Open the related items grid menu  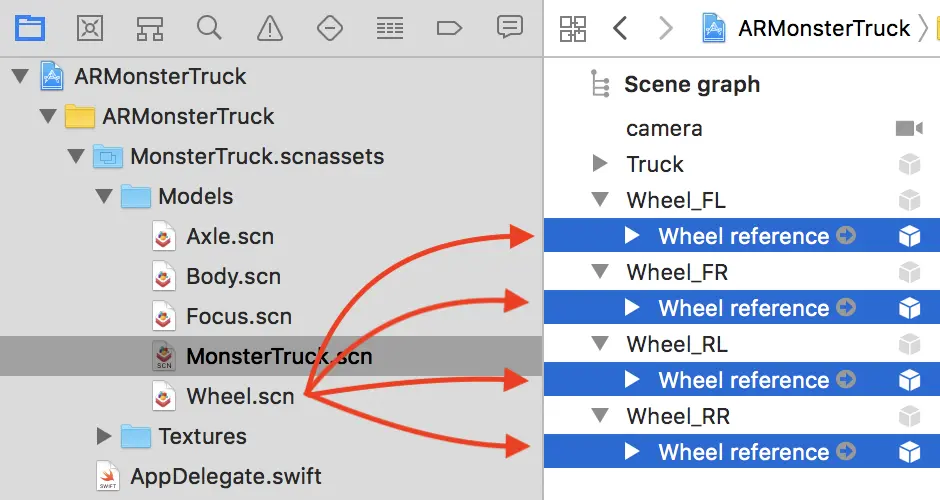(x=573, y=28)
